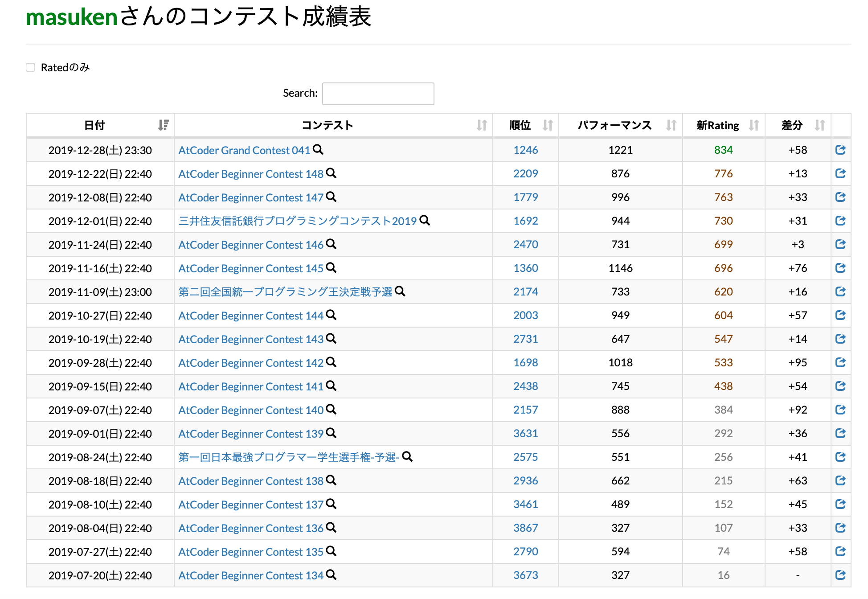868x599 pixels.
Task: Open rank 1779 standings link
Action: point(526,197)
